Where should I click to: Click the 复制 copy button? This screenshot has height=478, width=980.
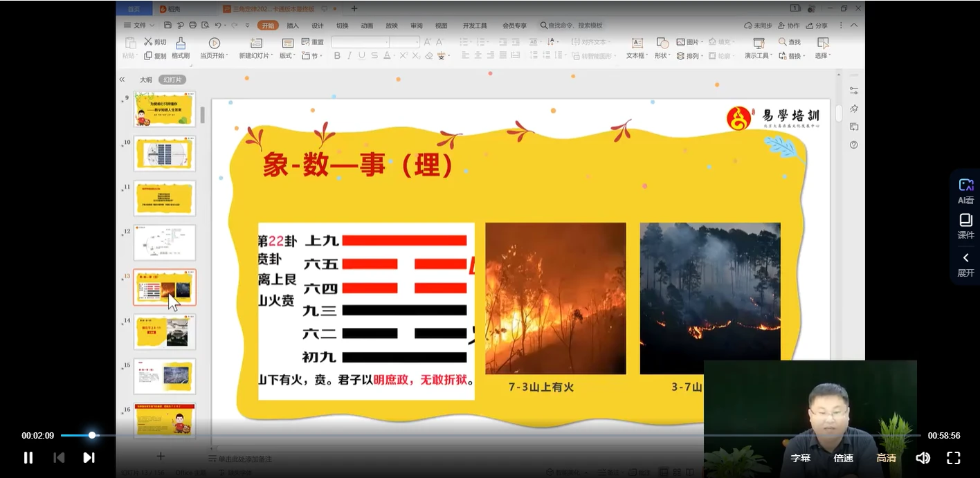(x=155, y=56)
